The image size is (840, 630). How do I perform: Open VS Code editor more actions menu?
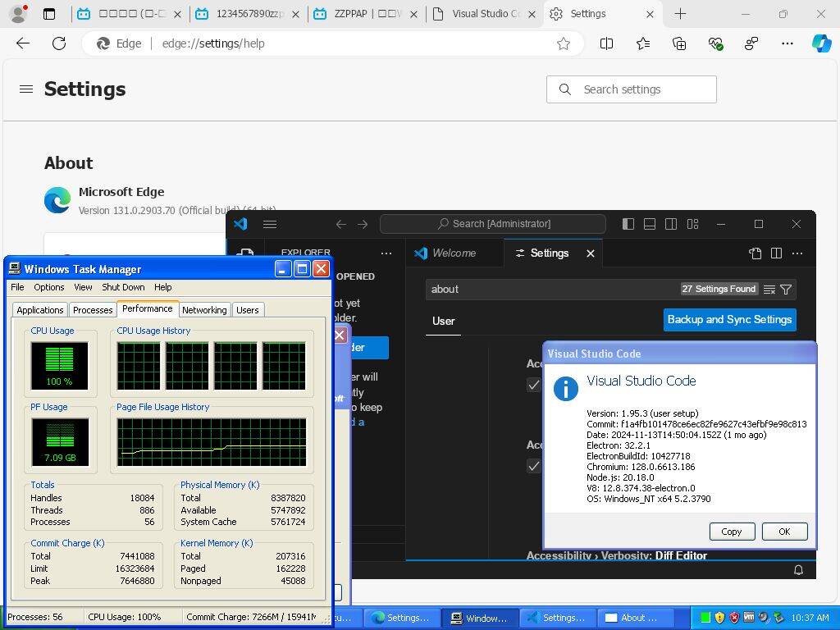pos(797,253)
